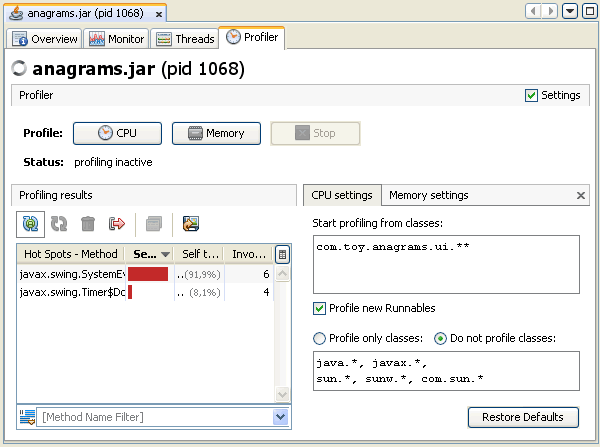This screenshot has width=600, height=447.
Task: Click the column chooser icon in table corner
Action: click(283, 255)
